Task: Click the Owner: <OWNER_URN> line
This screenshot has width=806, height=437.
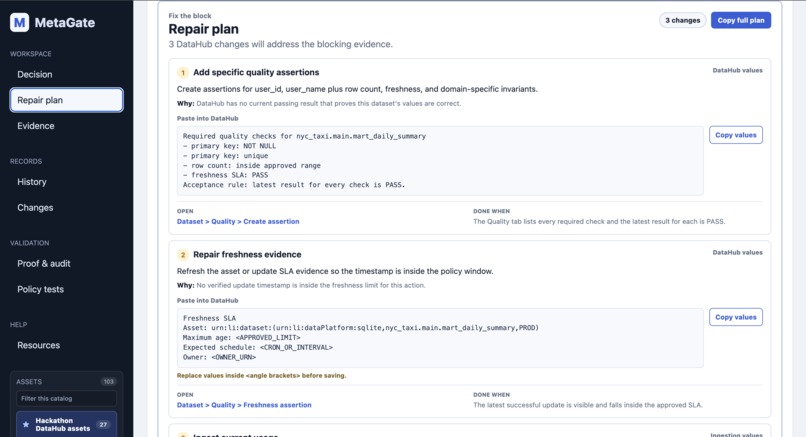Action: (x=219, y=357)
